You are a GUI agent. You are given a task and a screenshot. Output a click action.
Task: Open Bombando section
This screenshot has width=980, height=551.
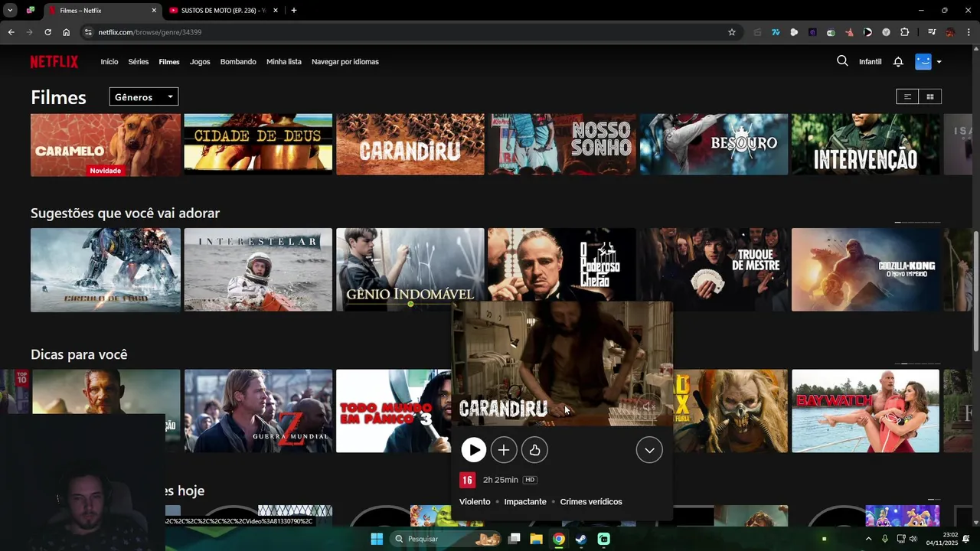[x=238, y=62]
